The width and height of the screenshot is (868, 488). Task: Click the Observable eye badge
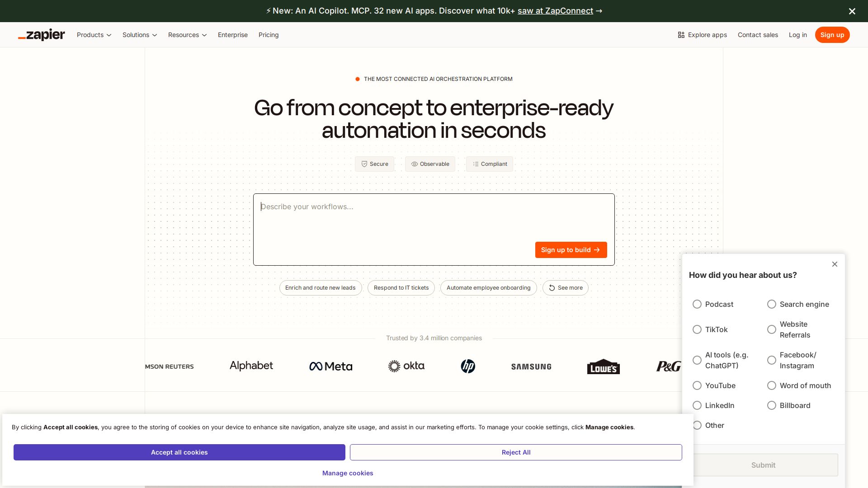pyautogui.click(x=430, y=164)
